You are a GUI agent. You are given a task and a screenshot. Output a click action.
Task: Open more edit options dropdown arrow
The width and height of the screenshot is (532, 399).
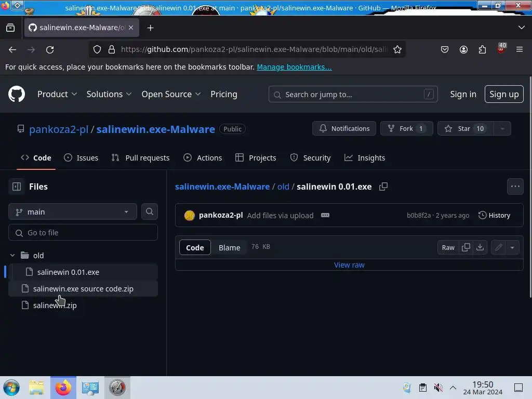click(512, 247)
